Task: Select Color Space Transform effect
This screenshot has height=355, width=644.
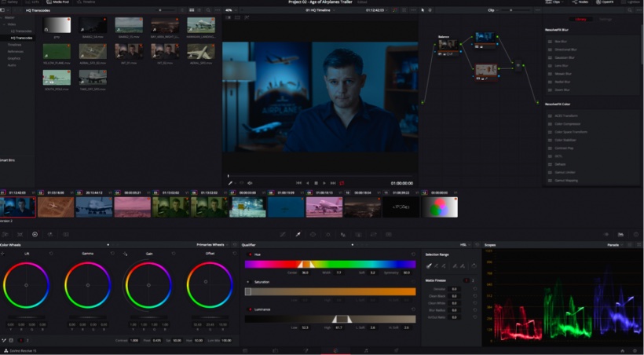Action: tap(570, 132)
